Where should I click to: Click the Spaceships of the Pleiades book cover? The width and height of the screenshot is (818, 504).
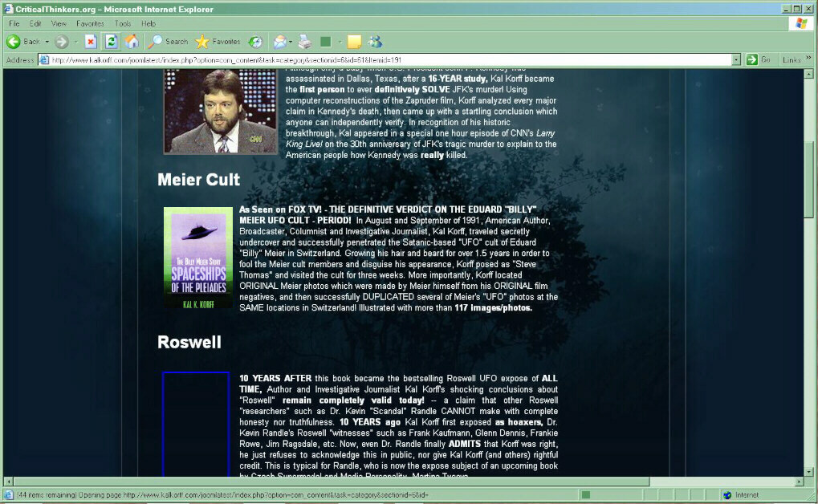point(197,258)
